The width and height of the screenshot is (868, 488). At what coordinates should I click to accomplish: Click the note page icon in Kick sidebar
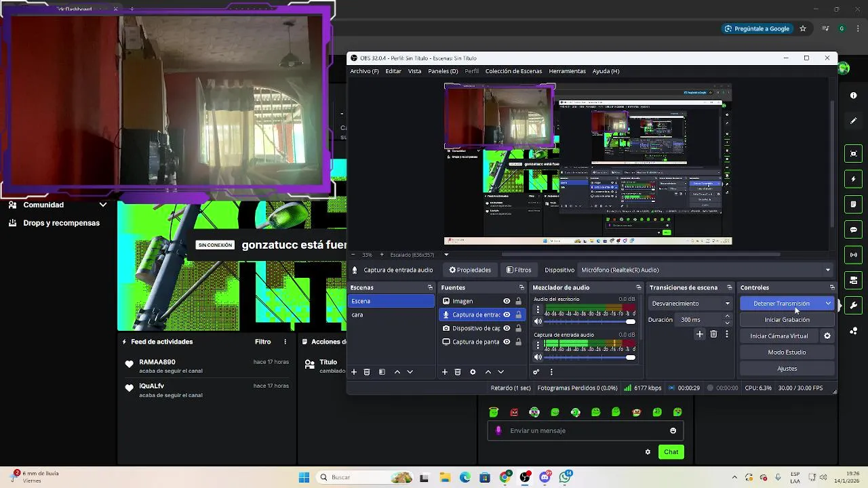(853, 204)
